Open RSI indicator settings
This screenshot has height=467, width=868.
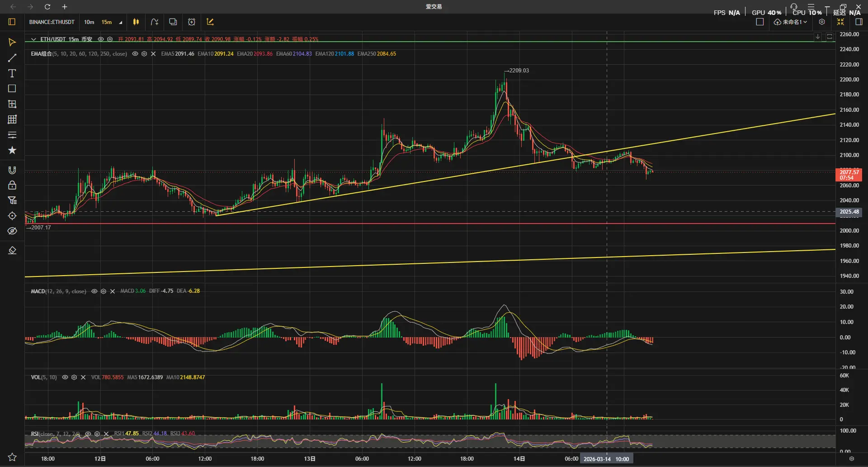click(x=97, y=434)
